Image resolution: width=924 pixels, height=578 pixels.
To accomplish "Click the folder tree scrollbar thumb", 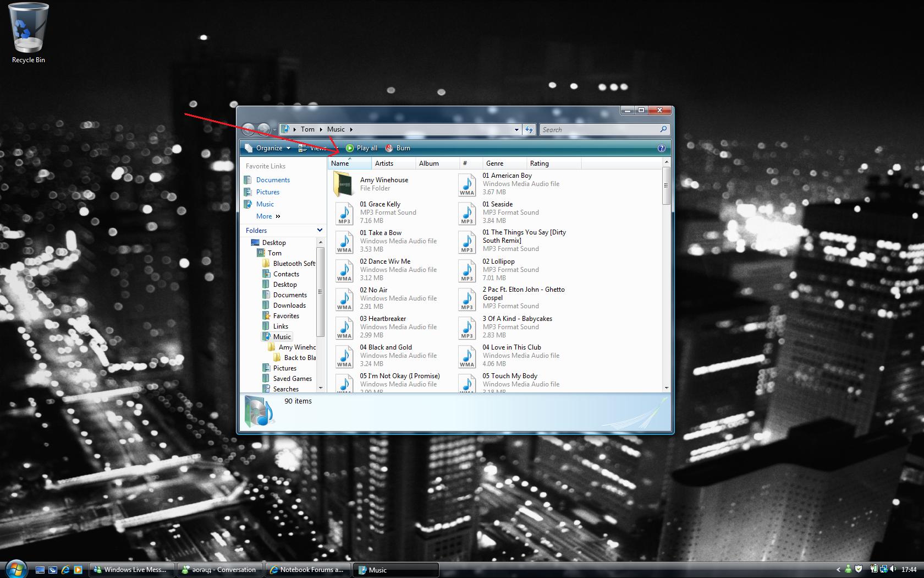I will tap(320, 292).
